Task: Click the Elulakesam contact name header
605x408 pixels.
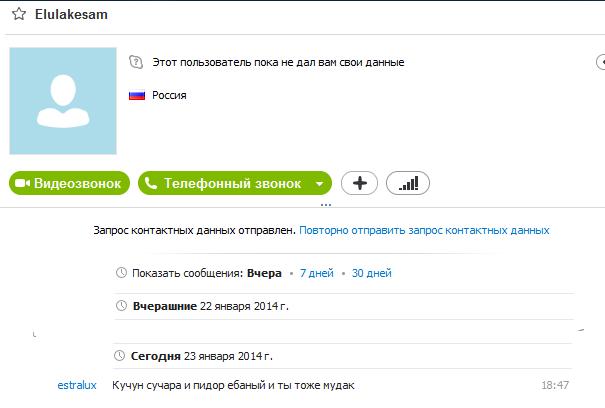Action: click(x=71, y=14)
